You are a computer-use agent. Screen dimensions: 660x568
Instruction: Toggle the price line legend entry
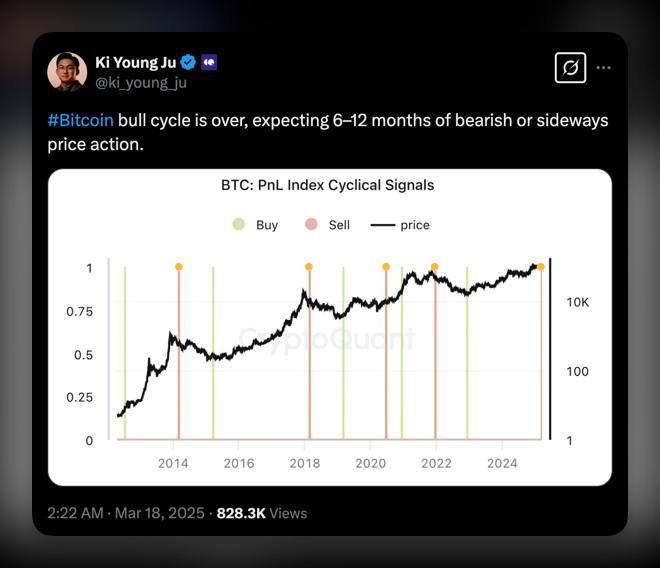tap(400, 225)
